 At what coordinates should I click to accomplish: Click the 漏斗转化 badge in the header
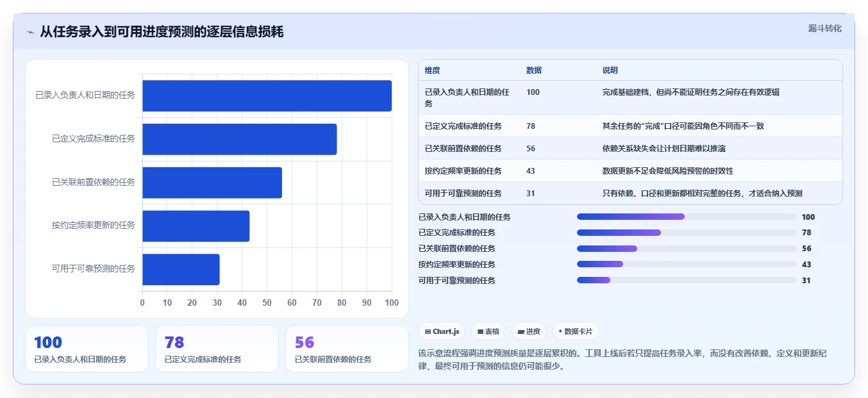click(824, 28)
